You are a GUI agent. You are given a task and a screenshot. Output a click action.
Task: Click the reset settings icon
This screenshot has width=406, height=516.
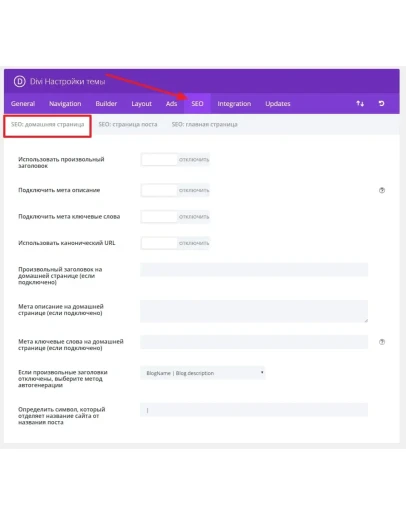(381, 104)
